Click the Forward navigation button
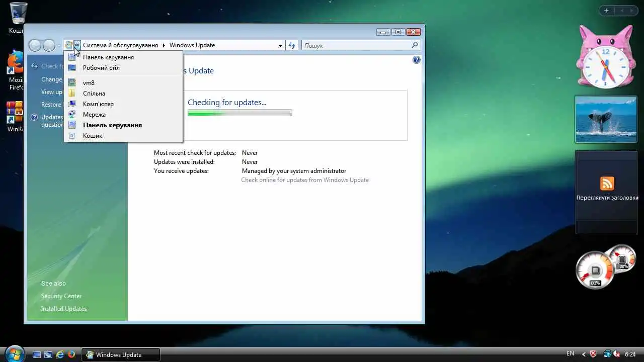This screenshot has width=644, height=362. coord(49,45)
